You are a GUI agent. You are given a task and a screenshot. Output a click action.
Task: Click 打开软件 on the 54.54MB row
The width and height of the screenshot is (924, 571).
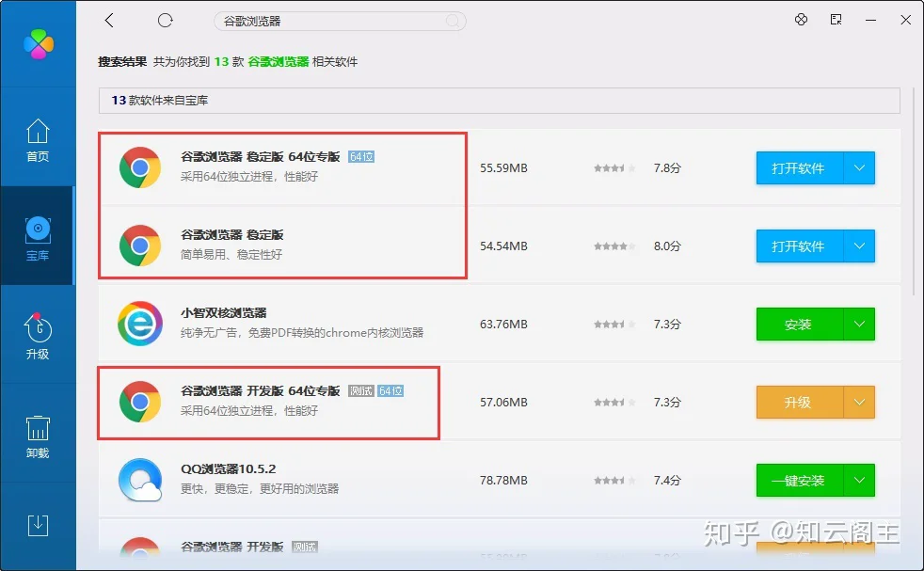[800, 246]
